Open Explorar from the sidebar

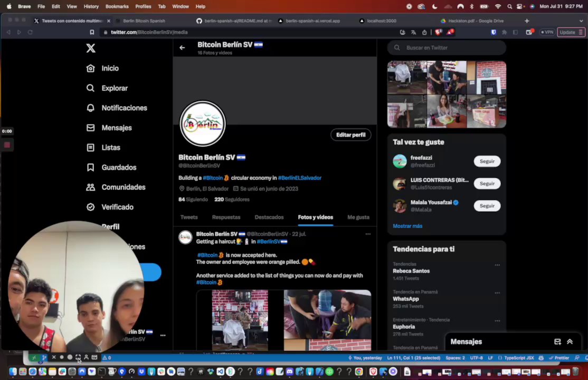click(x=107, y=88)
